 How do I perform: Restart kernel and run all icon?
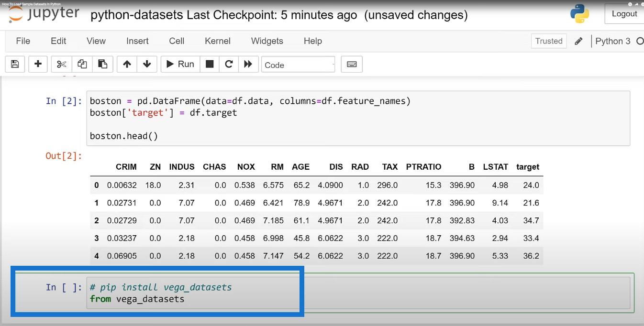(248, 64)
